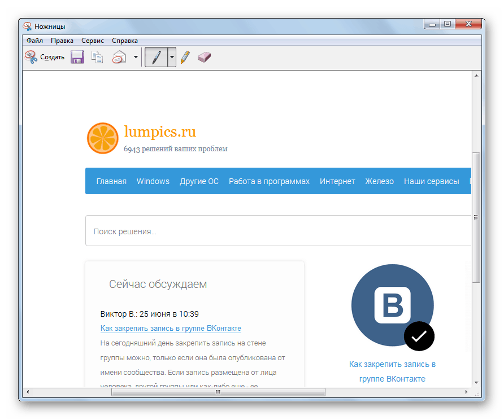The width and height of the screenshot is (504, 420).
Task: Save the snip using the floppy disk icon
Action: 77,56
